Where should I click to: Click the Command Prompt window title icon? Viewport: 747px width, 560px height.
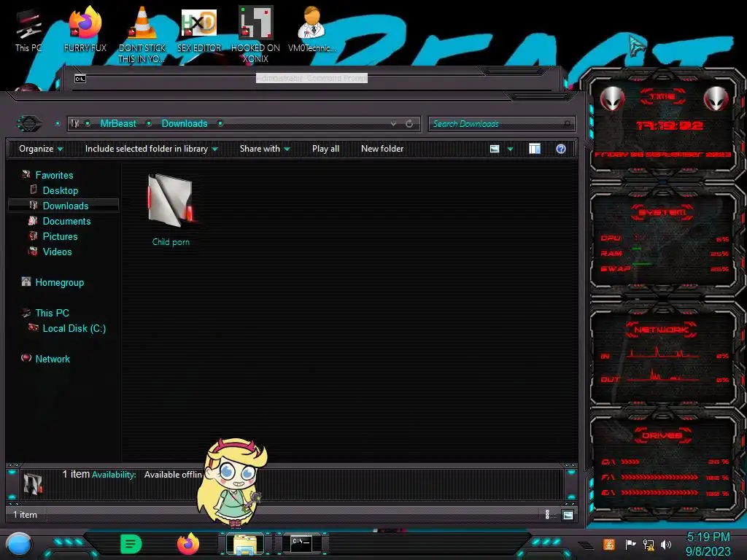(80, 79)
